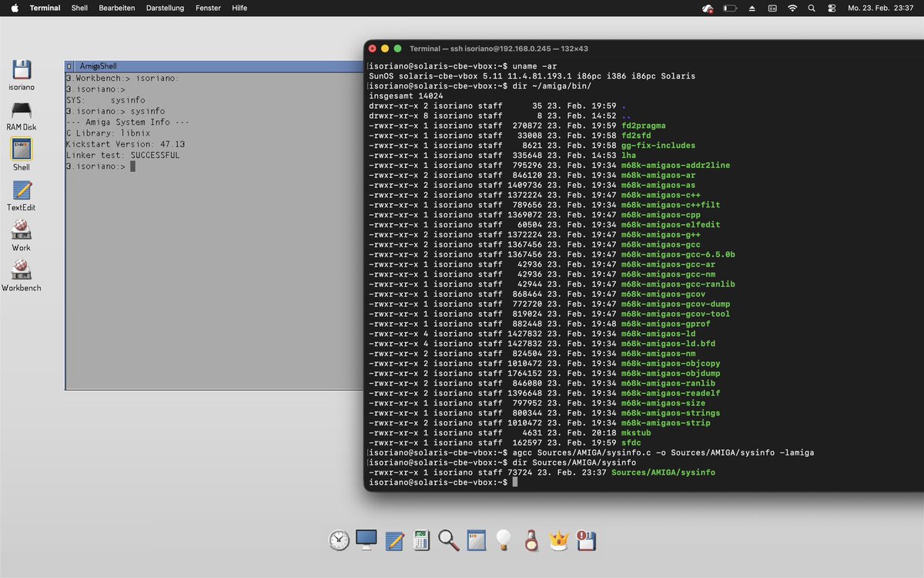
Task: Click the gold crown dock icon
Action: point(558,540)
